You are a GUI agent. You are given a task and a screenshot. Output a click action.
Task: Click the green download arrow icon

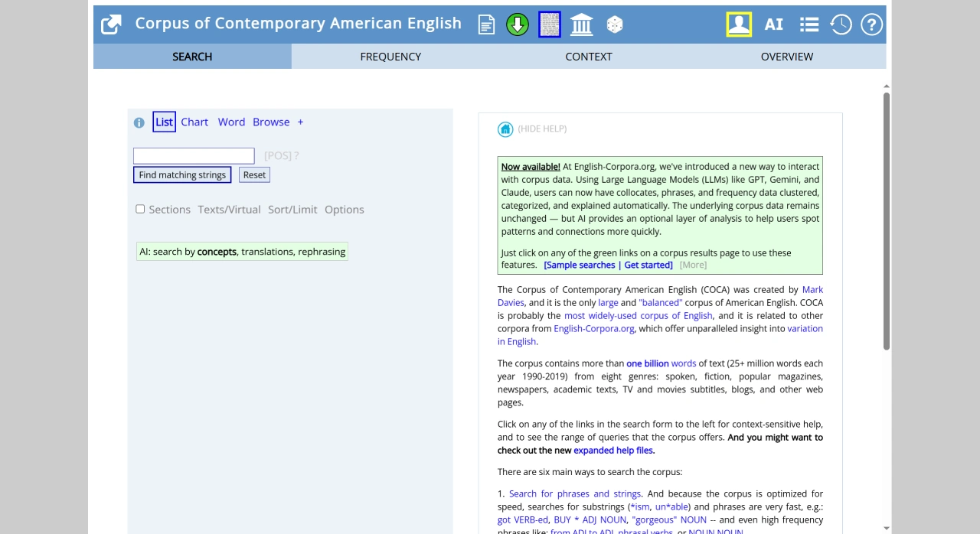click(x=518, y=24)
